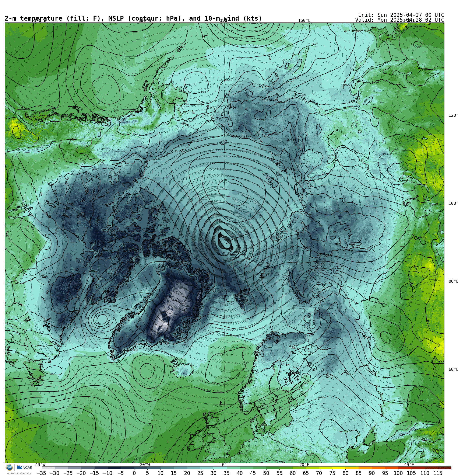Click the colorbar swatch between 30 and 35
Image resolution: width=458 pixels, height=476 pixels.
point(220,468)
